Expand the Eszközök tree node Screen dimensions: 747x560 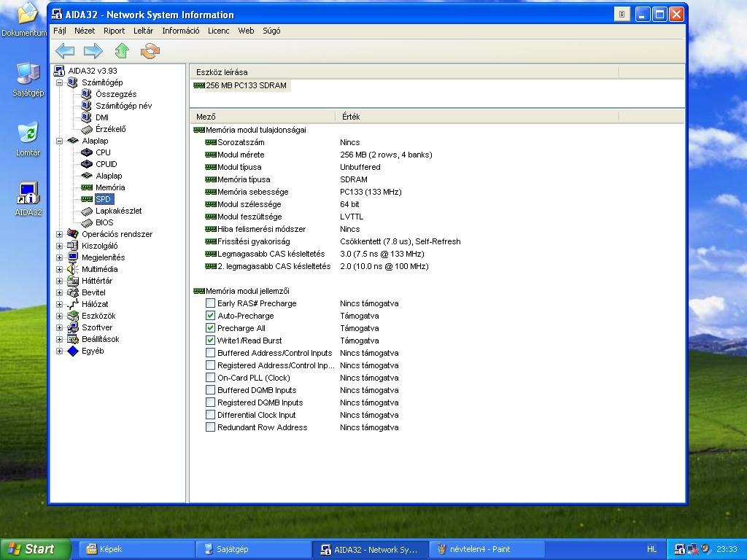(60, 316)
